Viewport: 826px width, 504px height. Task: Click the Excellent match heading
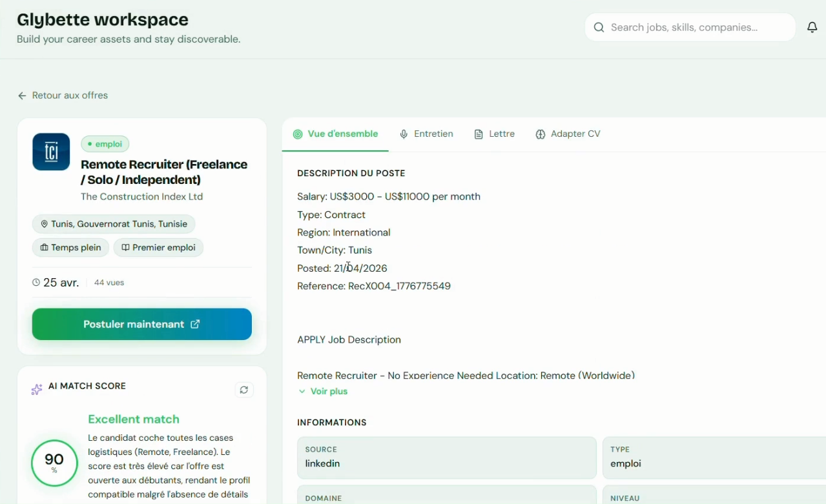point(134,419)
